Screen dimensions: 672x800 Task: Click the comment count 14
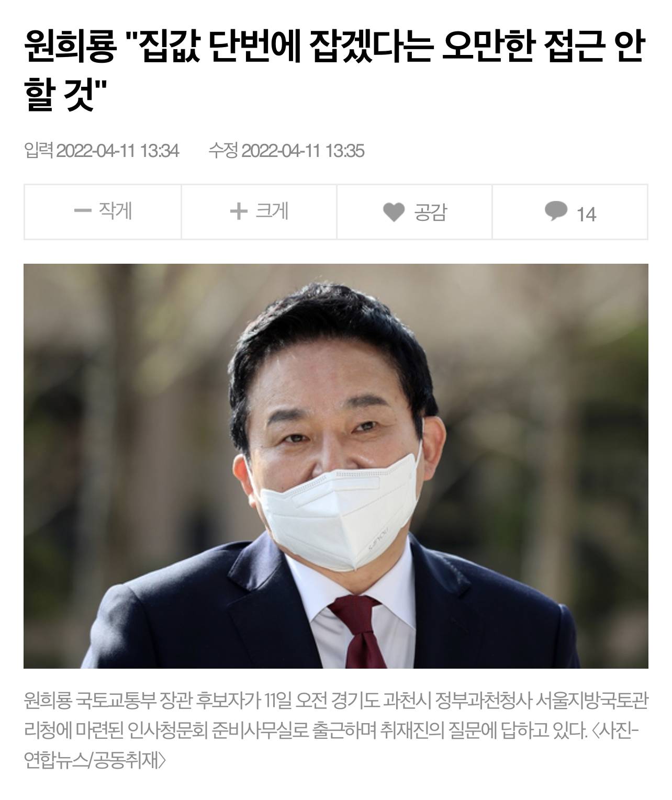point(586,215)
